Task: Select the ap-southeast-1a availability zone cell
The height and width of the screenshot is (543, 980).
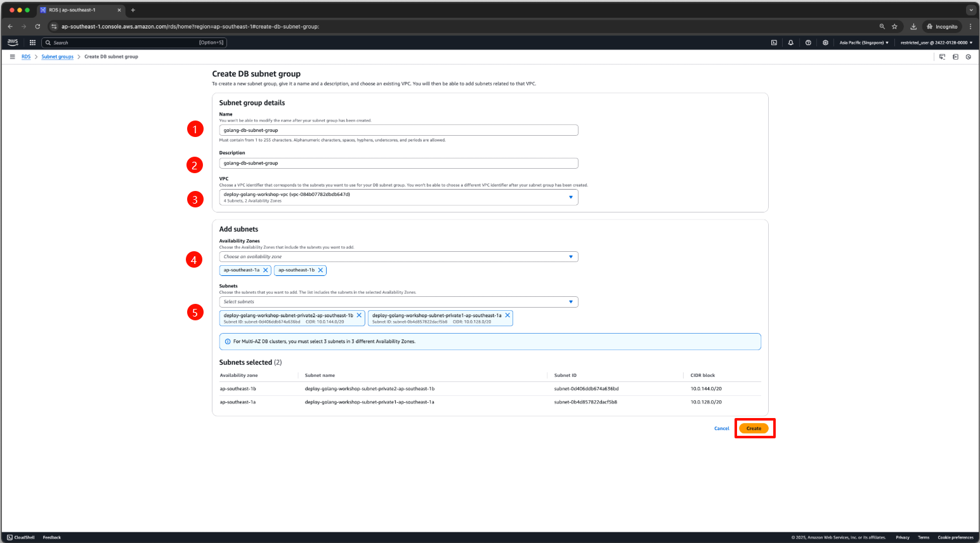Action: (238, 402)
